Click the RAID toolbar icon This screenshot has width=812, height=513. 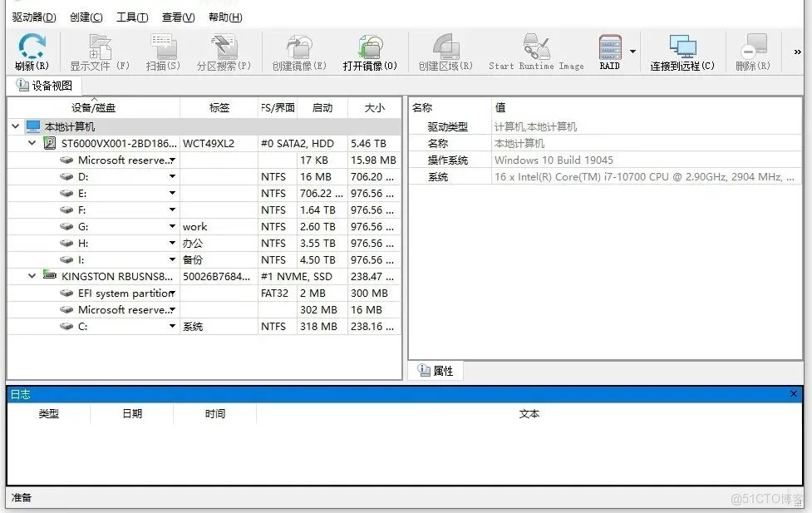click(x=609, y=50)
